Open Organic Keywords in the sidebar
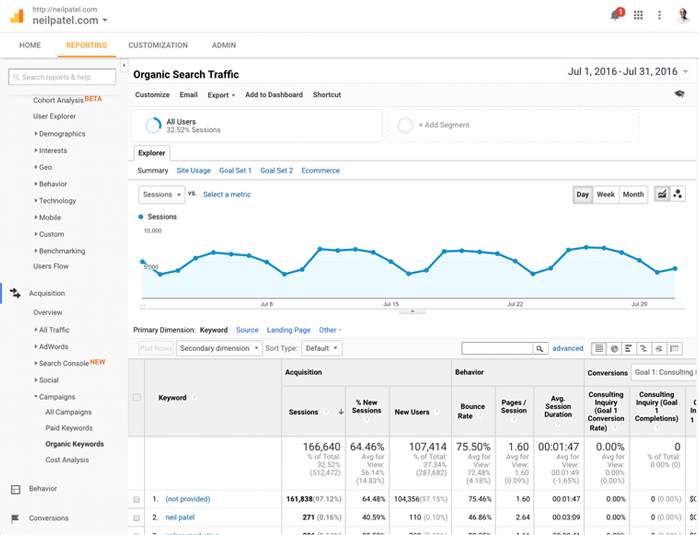699x535 pixels. pyautogui.click(x=74, y=444)
